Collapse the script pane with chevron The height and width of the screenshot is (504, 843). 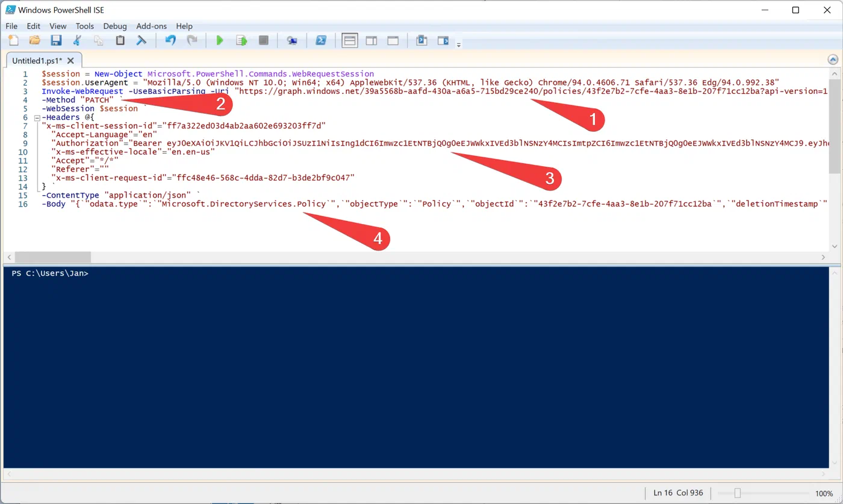coord(833,60)
